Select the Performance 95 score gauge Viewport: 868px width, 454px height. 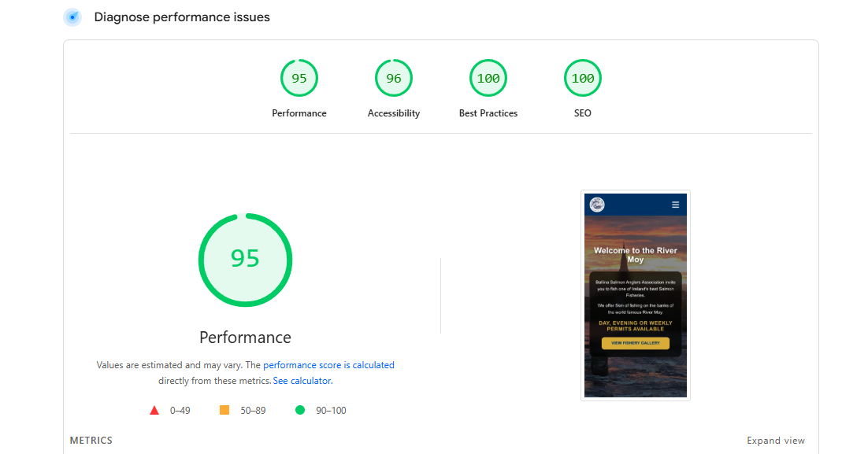click(x=299, y=78)
